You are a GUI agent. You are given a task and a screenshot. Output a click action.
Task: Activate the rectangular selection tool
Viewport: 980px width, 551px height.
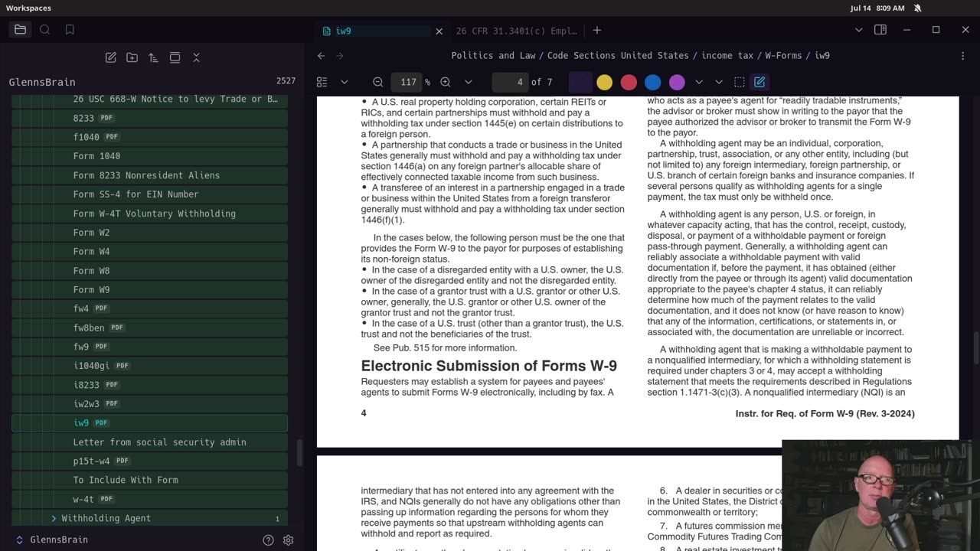click(x=739, y=82)
